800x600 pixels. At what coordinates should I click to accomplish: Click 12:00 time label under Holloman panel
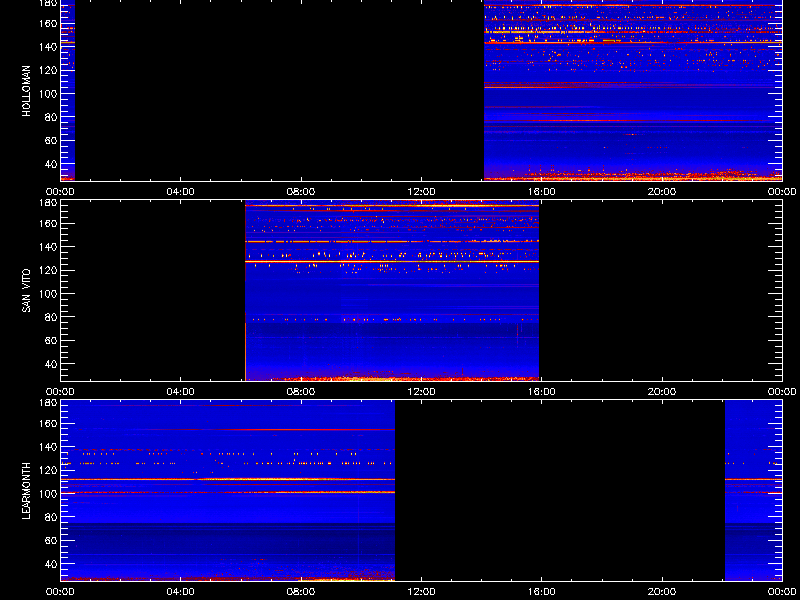pyautogui.click(x=421, y=192)
